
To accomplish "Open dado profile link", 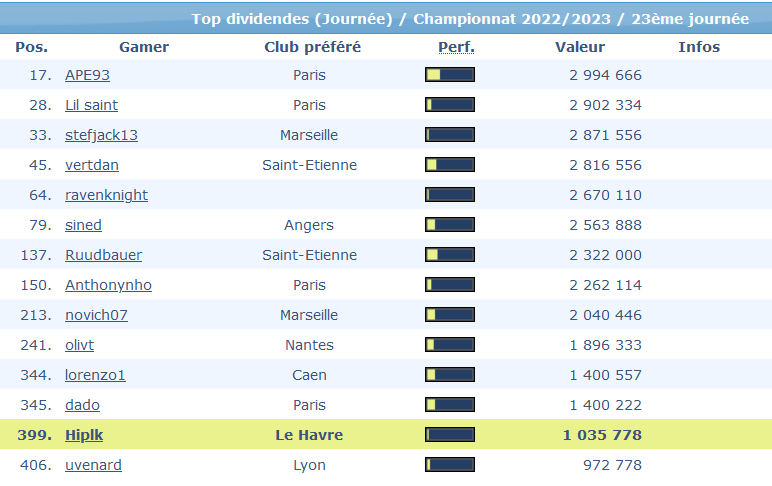I will click(82, 405).
